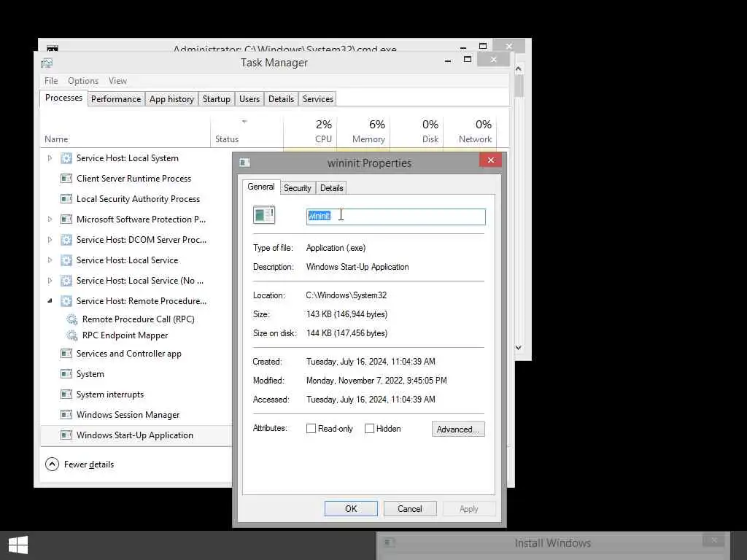The image size is (747, 560).
Task: Open the Options menu
Action: coord(83,81)
